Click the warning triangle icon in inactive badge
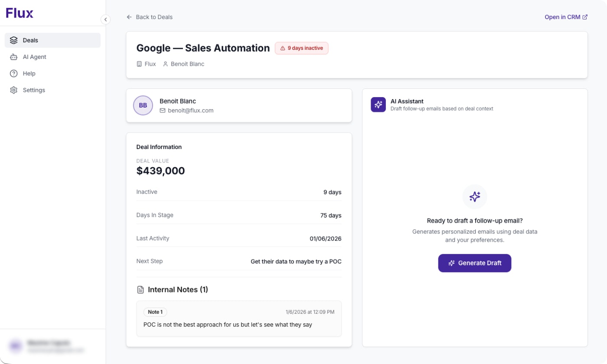The height and width of the screenshot is (364, 607). click(283, 48)
